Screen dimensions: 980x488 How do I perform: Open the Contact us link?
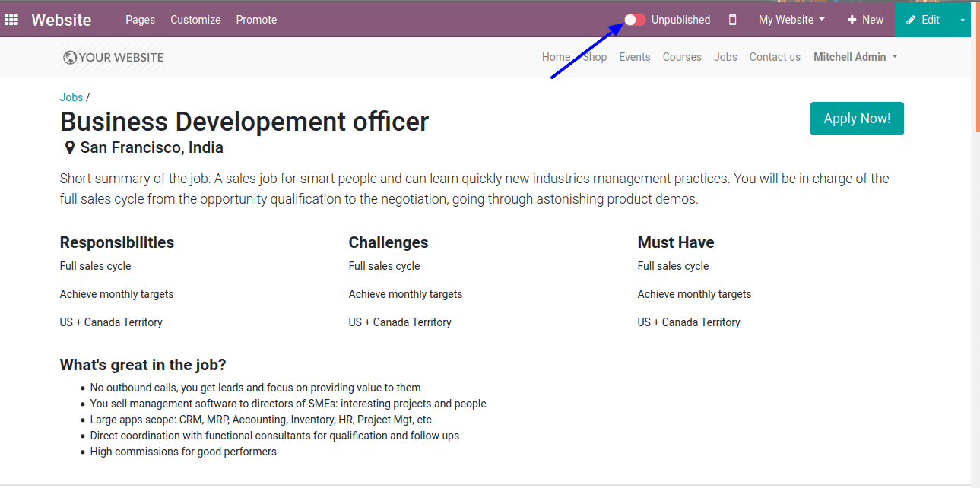pyautogui.click(x=775, y=57)
